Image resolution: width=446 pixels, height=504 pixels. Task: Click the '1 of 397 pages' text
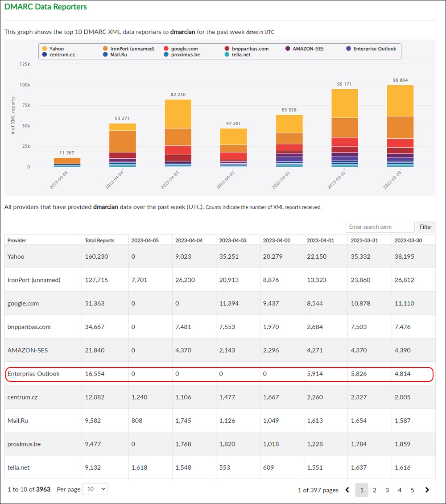tap(318, 490)
